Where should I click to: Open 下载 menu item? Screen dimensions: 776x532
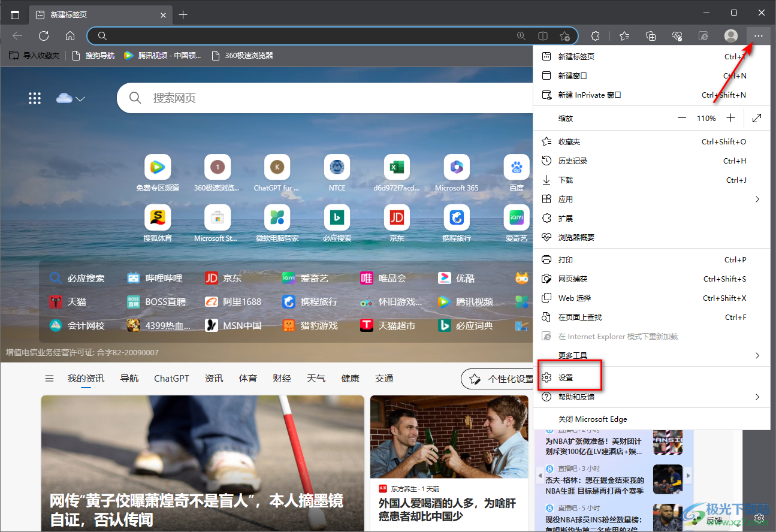651,180
